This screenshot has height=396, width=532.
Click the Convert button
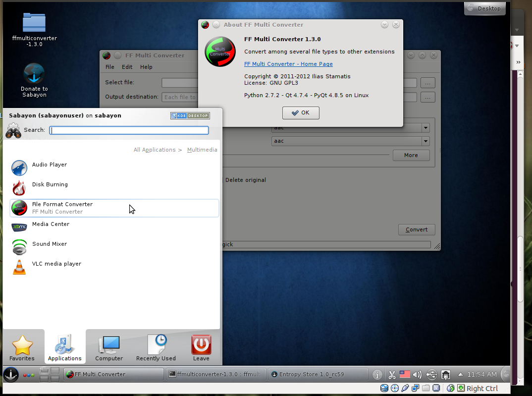[417, 229]
